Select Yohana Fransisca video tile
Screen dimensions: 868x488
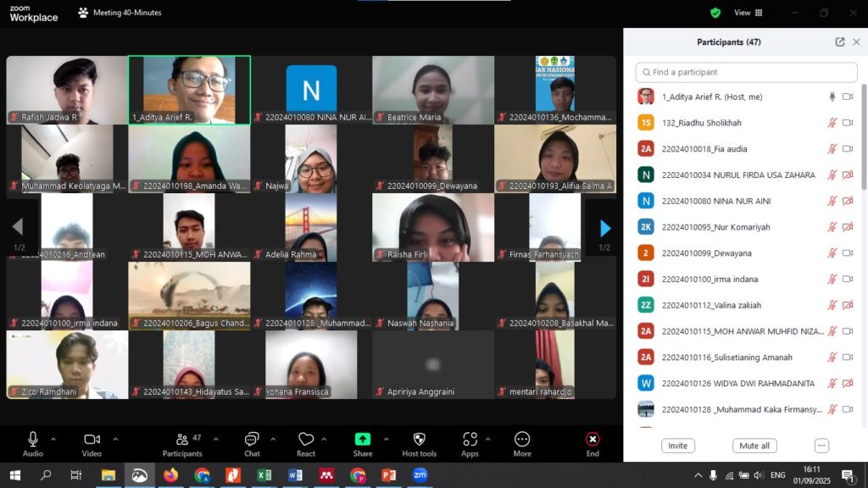click(310, 364)
